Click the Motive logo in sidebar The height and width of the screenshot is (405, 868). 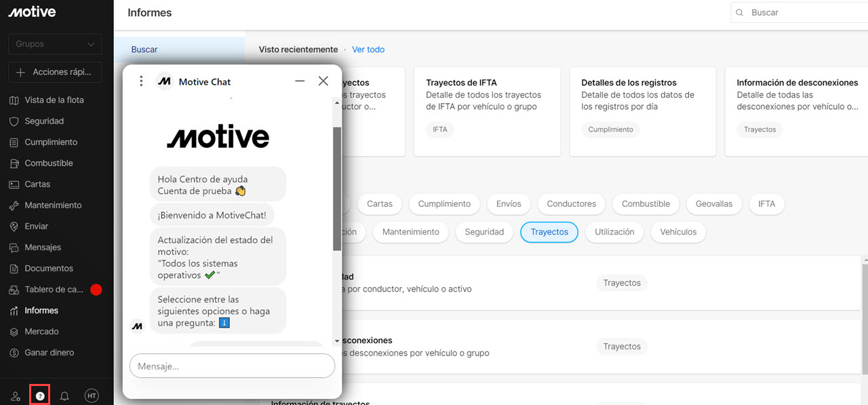tap(33, 12)
